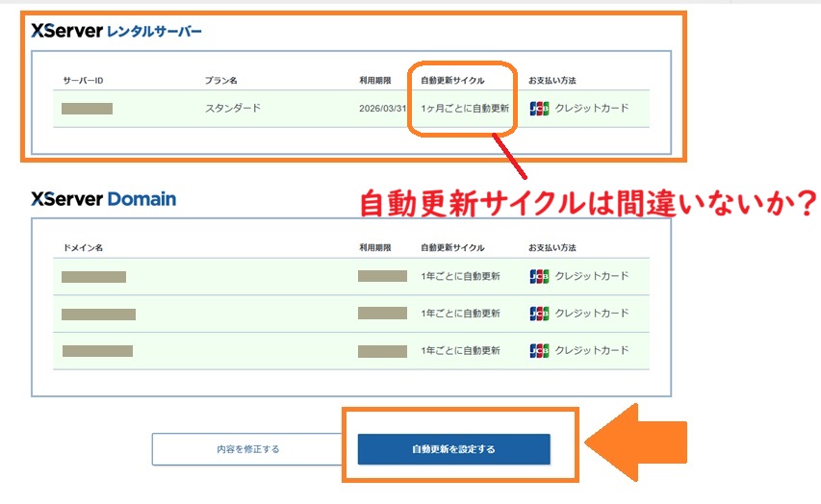The width and height of the screenshot is (821, 504).
Task: Click the 自動更新を設定する button
Action: point(454,449)
